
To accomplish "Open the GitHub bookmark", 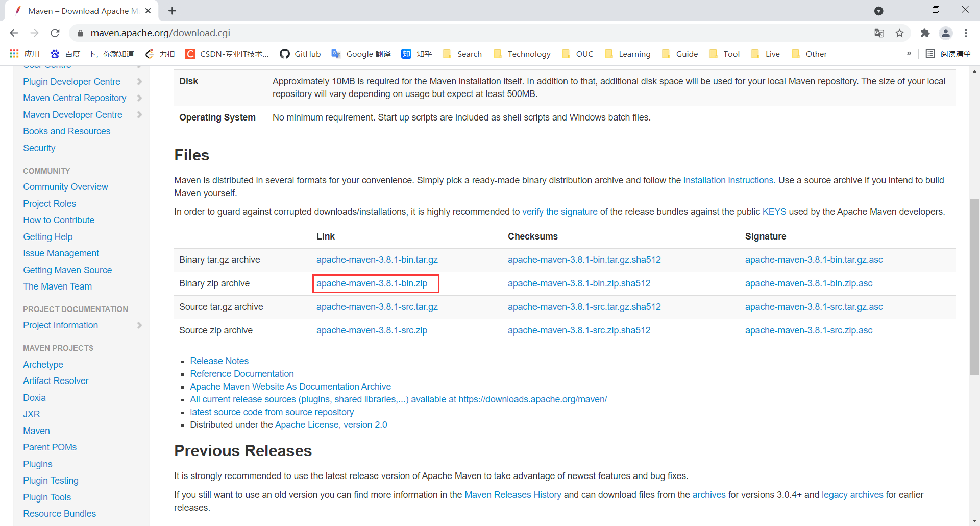I will coord(300,54).
